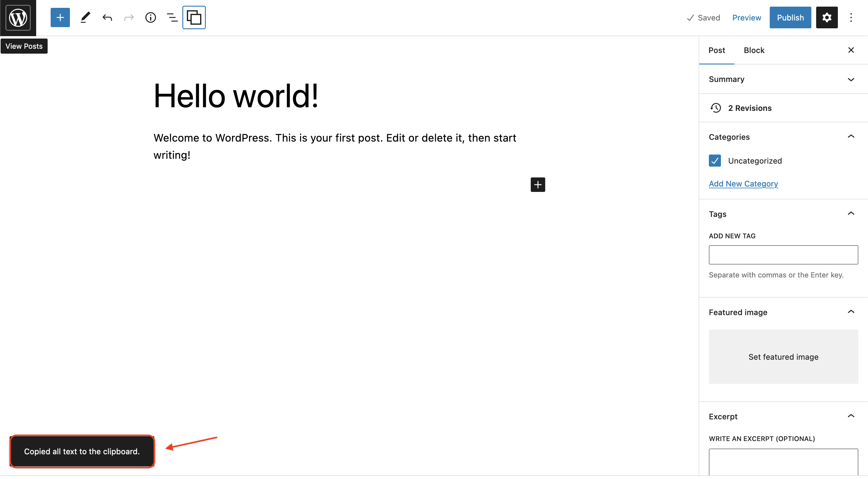Open the document Details info icon
Image resolution: width=868 pixels, height=479 pixels.
click(x=151, y=17)
